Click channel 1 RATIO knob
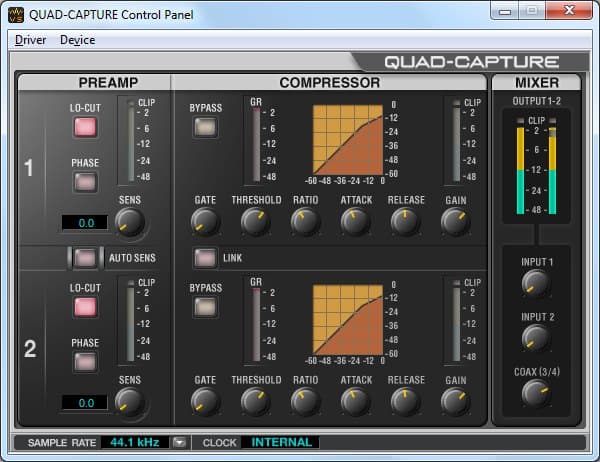Image resolution: width=600 pixels, height=462 pixels. (x=305, y=222)
